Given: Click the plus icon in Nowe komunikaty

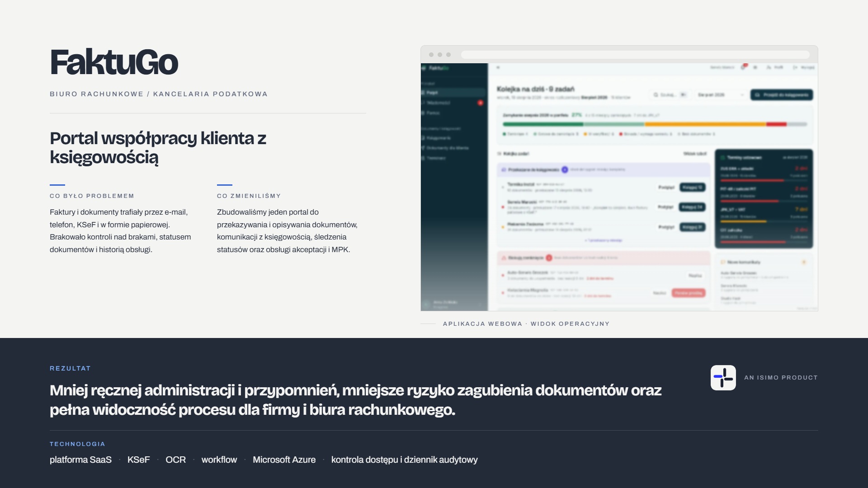Looking at the screenshot, I should point(804,262).
